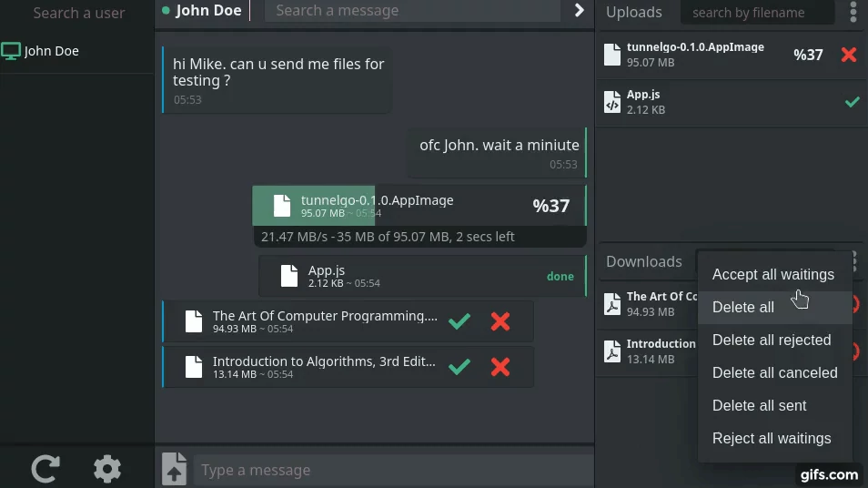Viewport: 868px width, 488px height.
Task: Click the green checkmark for App.js upload
Action: click(852, 102)
